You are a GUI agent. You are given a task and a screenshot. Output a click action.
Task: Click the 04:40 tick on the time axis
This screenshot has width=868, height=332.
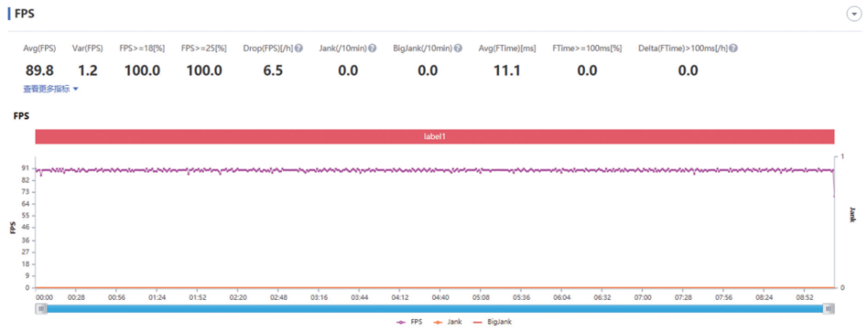440,297
